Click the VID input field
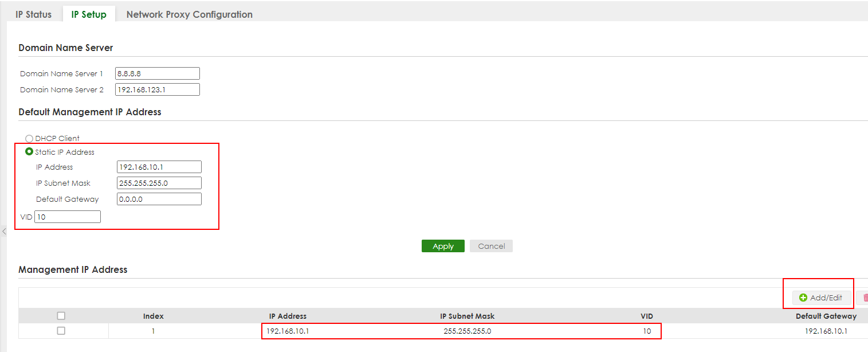This screenshot has height=352, width=868. pos(68,217)
